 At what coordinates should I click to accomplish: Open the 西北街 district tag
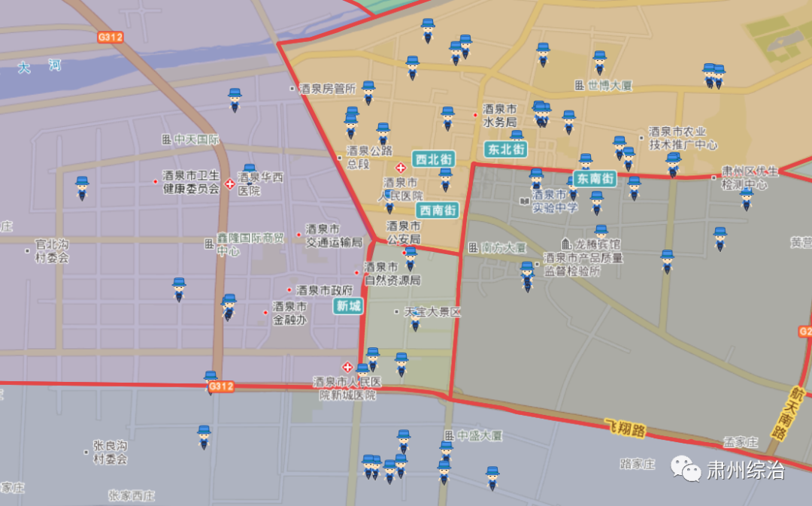tap(434, 159)
